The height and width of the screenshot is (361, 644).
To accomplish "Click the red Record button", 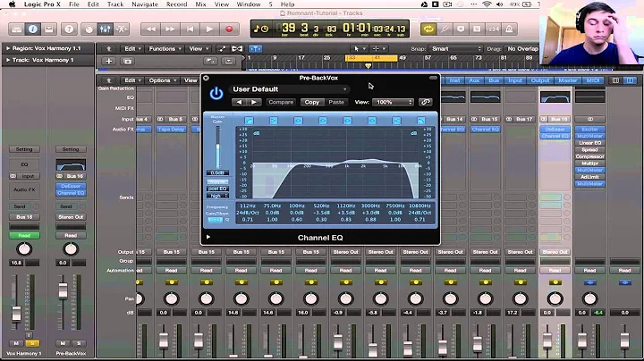I will click(229, 29).
